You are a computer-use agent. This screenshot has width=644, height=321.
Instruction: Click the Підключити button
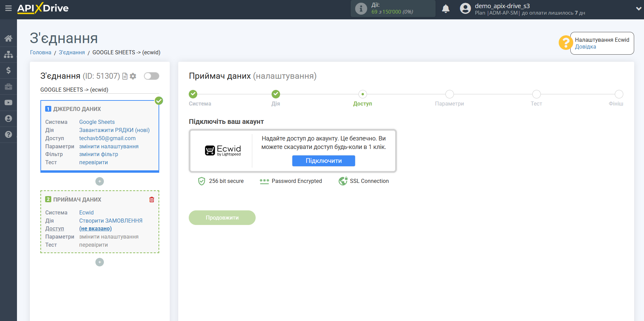click(x=324, y=161)
